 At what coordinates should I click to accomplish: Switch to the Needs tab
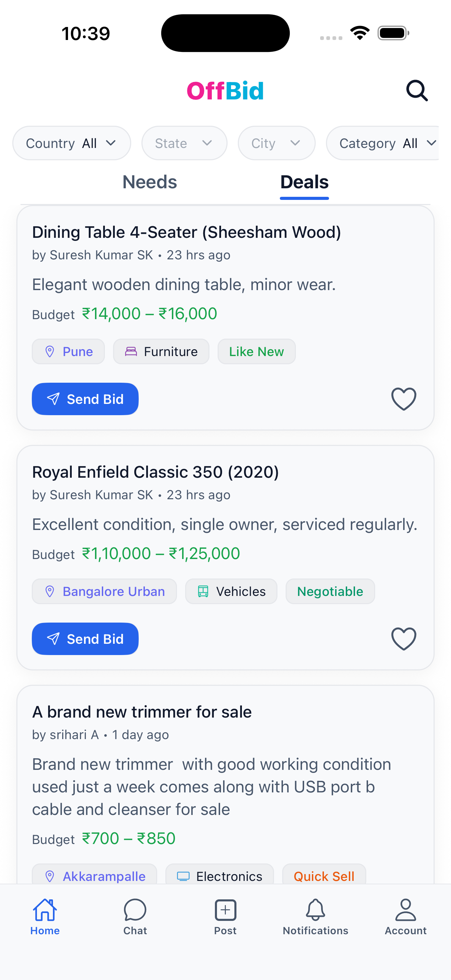coord(149,182)
